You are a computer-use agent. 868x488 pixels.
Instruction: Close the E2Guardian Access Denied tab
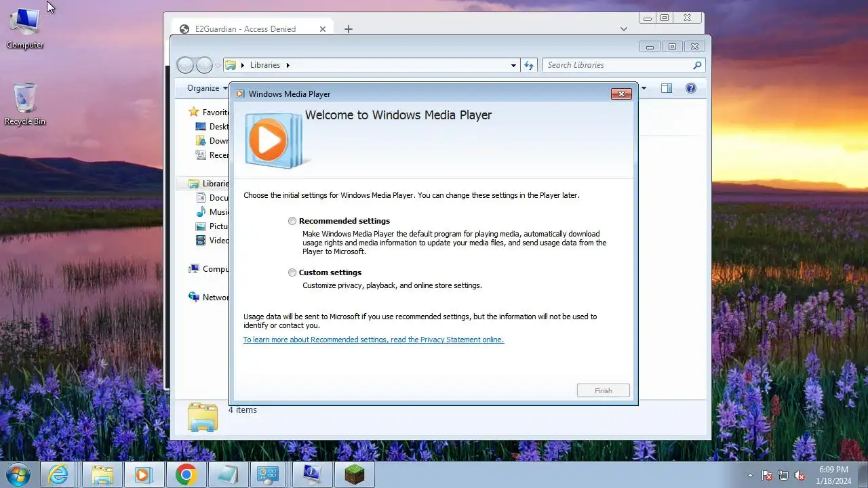click(x=323, y=29)
